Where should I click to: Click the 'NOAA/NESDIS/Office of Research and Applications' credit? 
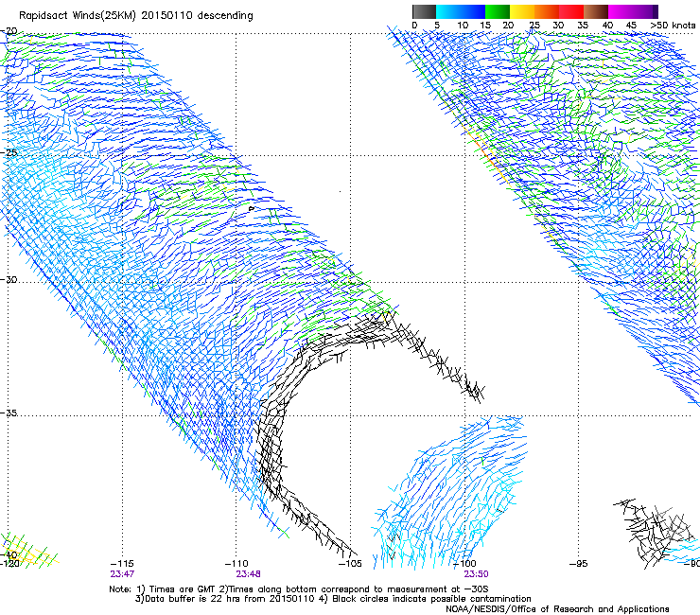click(x=557, y=609)
